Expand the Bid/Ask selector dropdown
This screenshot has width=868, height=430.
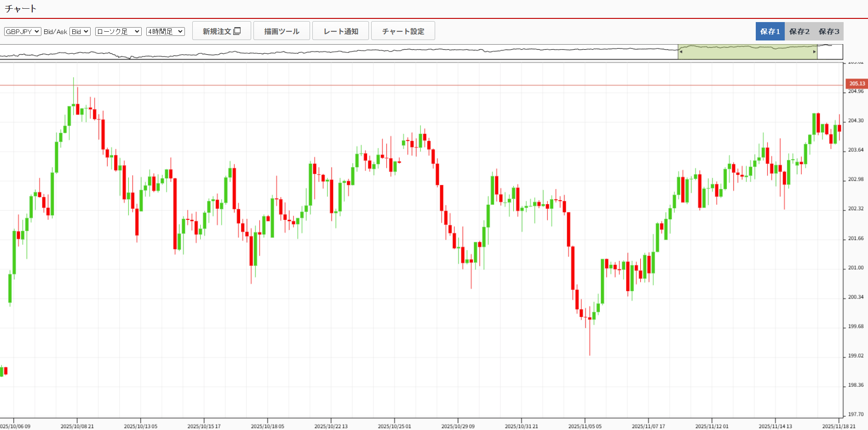80,31
